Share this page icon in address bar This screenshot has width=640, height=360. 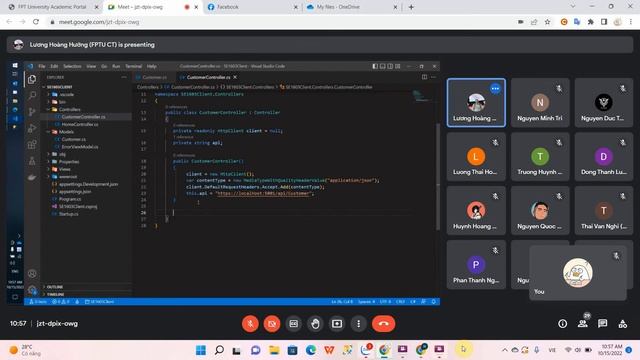[534, 22]
